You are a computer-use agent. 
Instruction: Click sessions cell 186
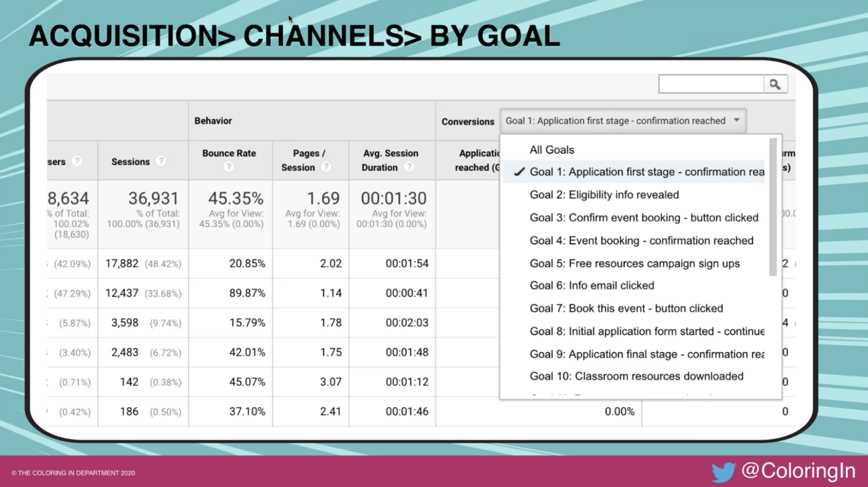tap(129, 411)
